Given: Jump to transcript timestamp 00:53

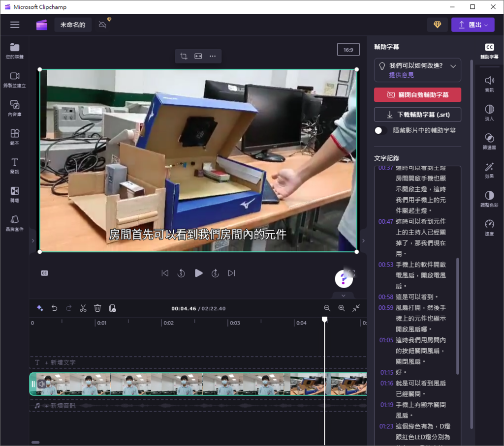Looking at the screenshot, I should 385,265.
